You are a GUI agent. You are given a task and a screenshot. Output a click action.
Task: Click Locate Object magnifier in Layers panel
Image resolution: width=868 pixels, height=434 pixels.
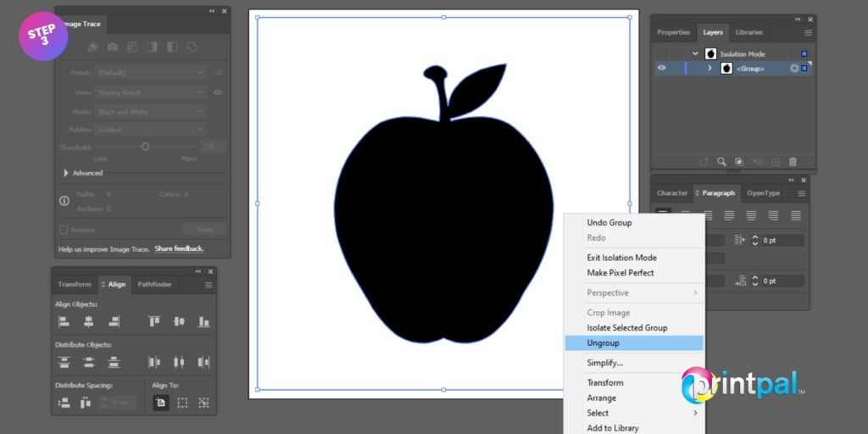click(x=721, y=162)
